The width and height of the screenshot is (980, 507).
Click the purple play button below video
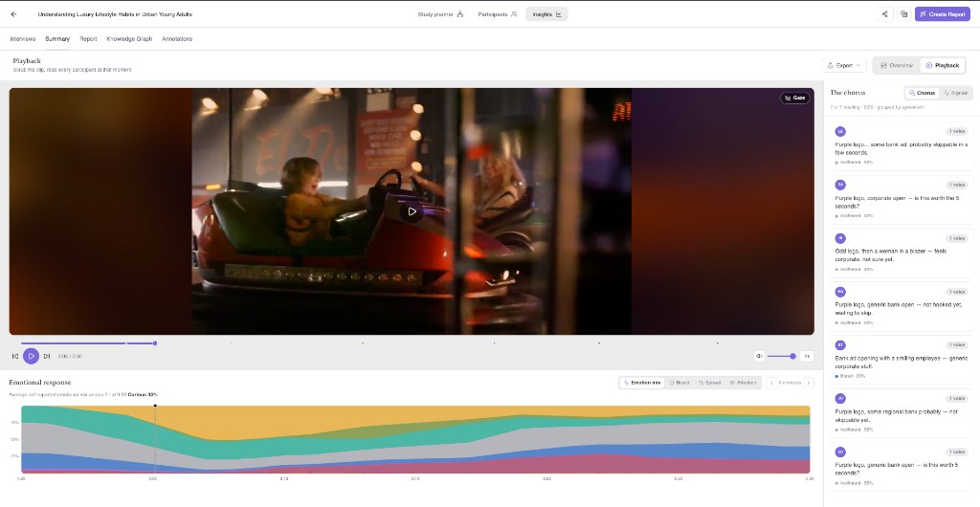coord(32,357)
